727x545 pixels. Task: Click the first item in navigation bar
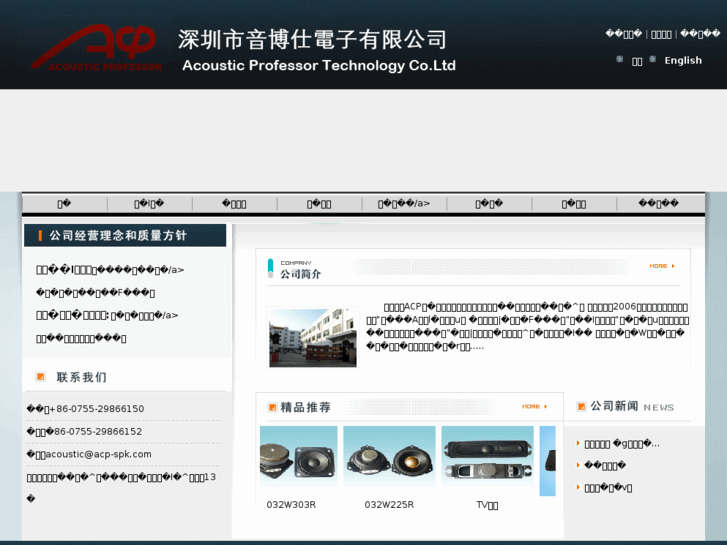point(64,203)
